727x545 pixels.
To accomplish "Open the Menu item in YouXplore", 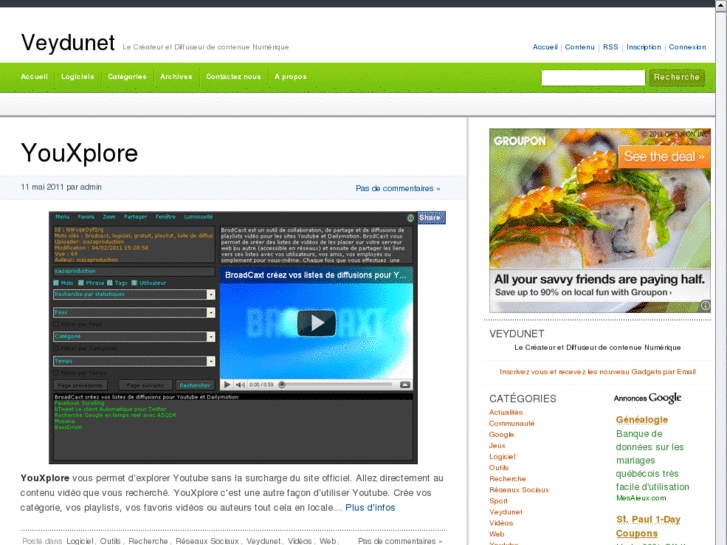I will 63,217.
